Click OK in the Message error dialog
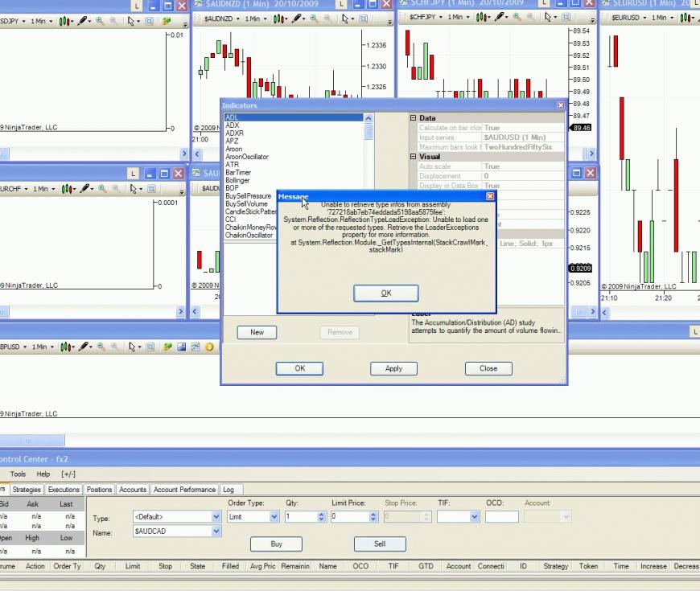Viewport: 700px width, 591px height. pyautogui.click(x=385, y=293)
